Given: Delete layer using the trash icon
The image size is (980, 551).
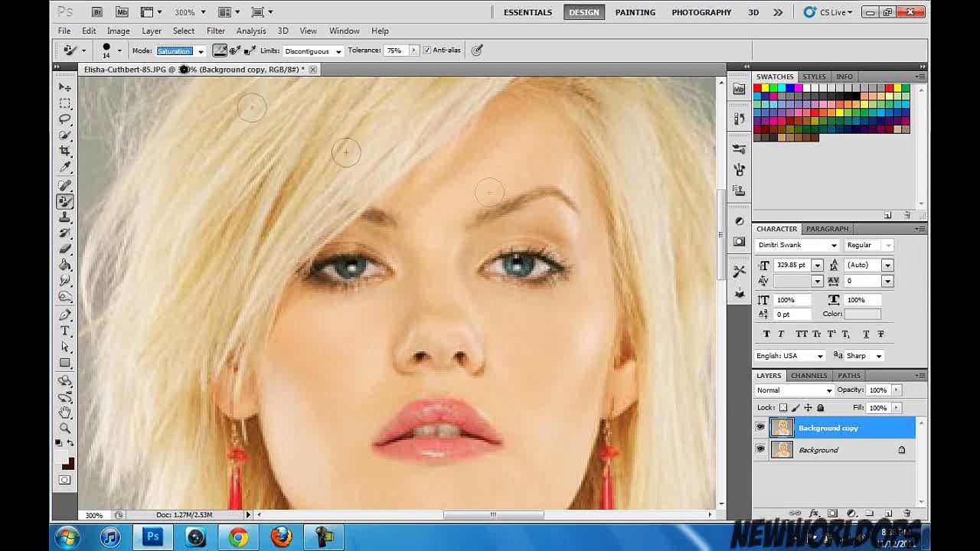Looking at the screenshot, I should (x=906, y=513).
